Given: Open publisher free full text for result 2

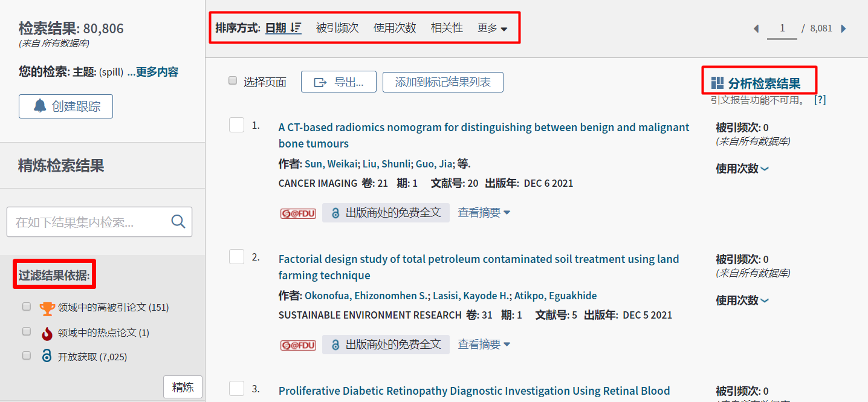Looking at the screenshot, I should 386,345.
